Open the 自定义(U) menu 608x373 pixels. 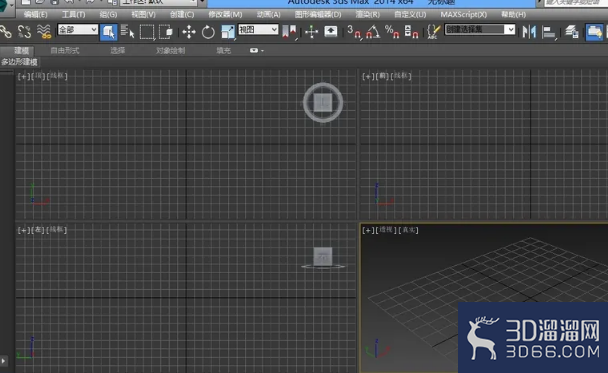(410, 15)
